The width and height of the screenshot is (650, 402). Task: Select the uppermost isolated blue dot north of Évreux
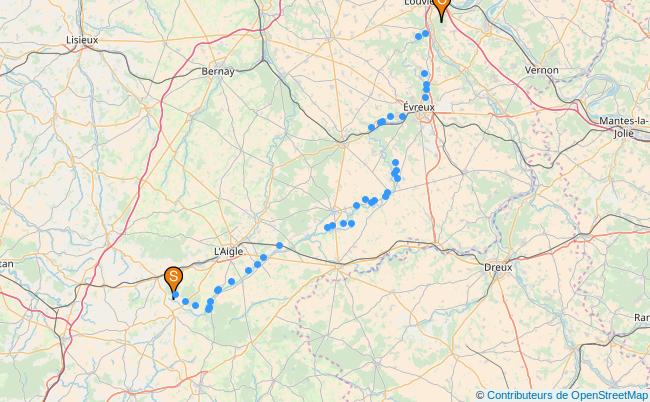pos(424,74)
